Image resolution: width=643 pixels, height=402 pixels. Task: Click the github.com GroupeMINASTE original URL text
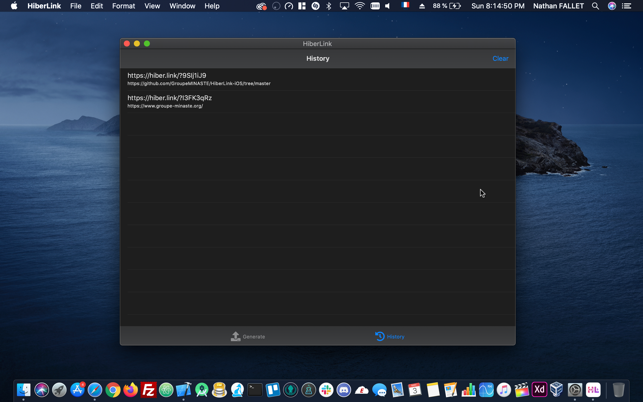click(199, 84)
